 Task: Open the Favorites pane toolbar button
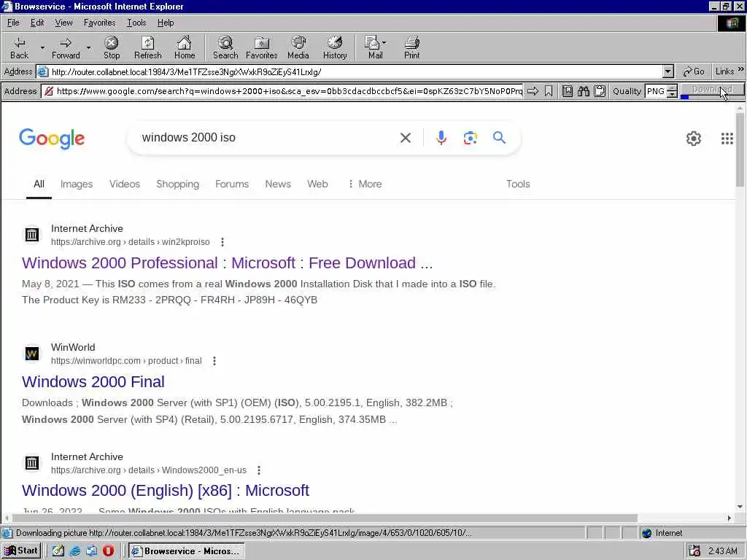pos(262,47)
